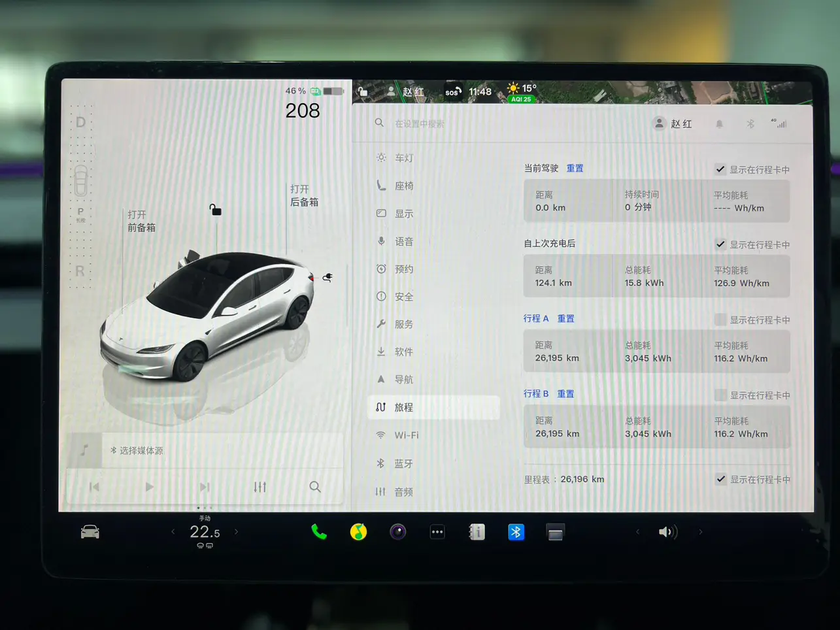Uncheck trip card display for 里程表
840x630 pixels.
tap(720, 479)
